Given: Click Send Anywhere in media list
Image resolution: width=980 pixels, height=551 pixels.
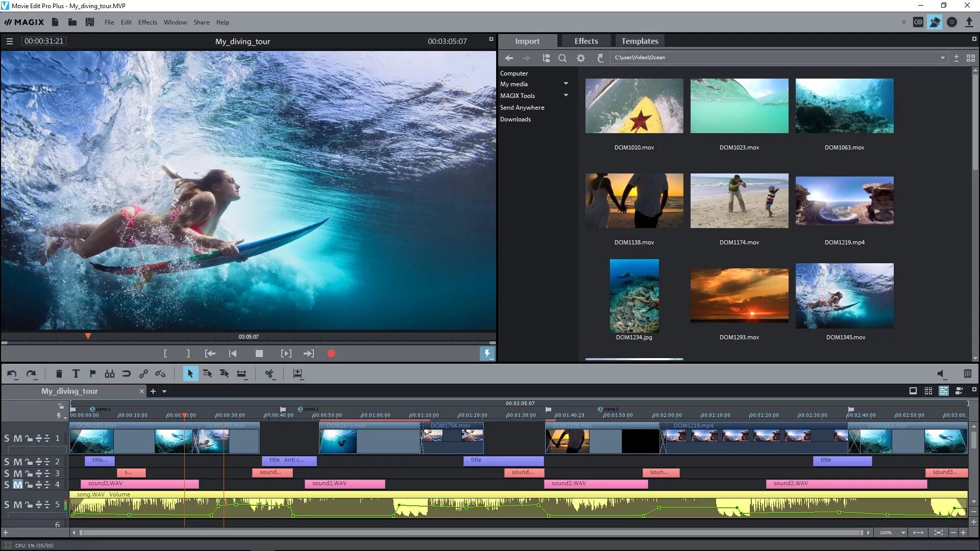Looking at the screenshot, I should [x=522, y=108].
